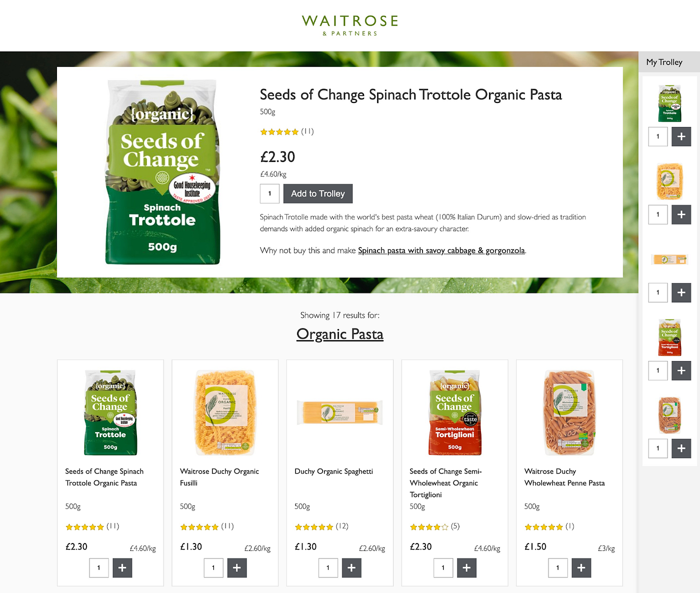Select quantity box under Duchy Organic Spaghetti
Viewport: 700px width, 593px height.
(x=328, y=567)
